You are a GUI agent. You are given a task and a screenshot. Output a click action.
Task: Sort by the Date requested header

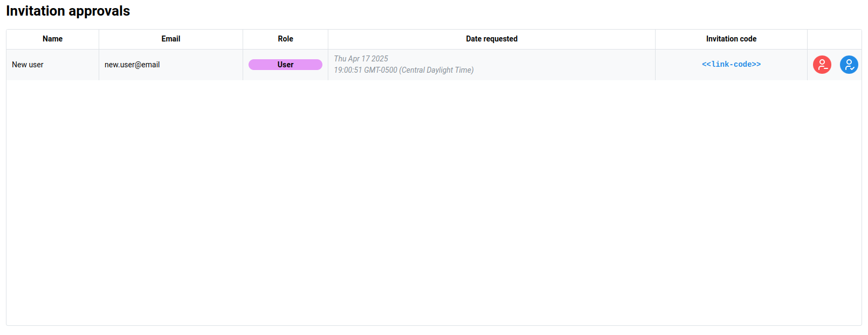click(491, 39)
